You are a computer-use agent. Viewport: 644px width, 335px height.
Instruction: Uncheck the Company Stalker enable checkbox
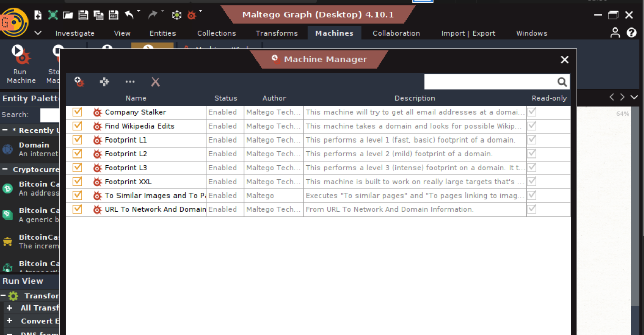(77, 112)
